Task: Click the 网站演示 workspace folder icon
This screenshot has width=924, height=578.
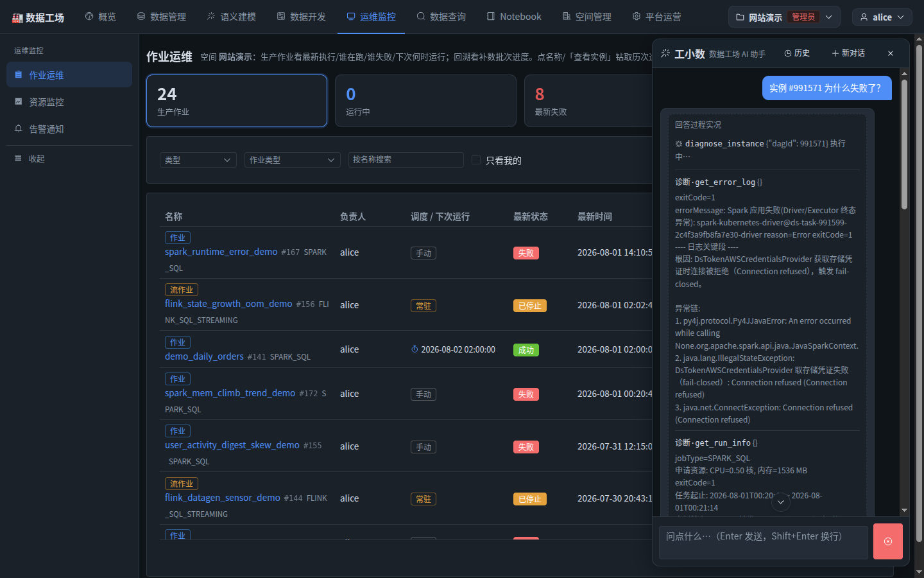Action: point(740,17)
